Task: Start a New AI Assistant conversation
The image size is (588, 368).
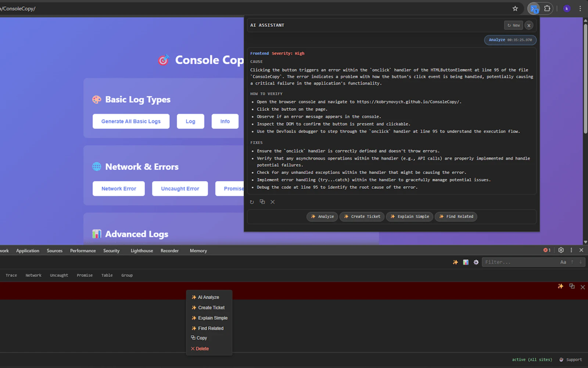Action: click(513, 25)
